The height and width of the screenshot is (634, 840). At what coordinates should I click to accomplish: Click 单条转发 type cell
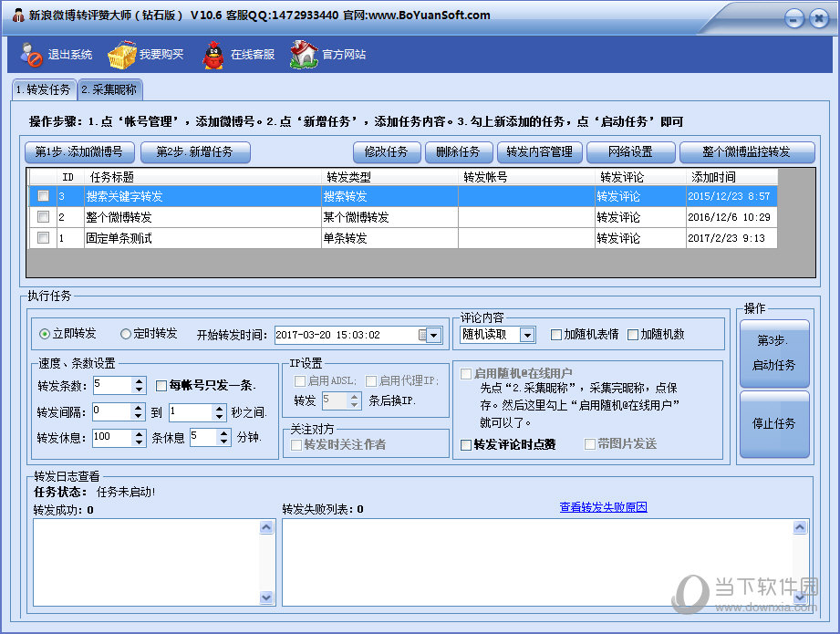point(390,238)
